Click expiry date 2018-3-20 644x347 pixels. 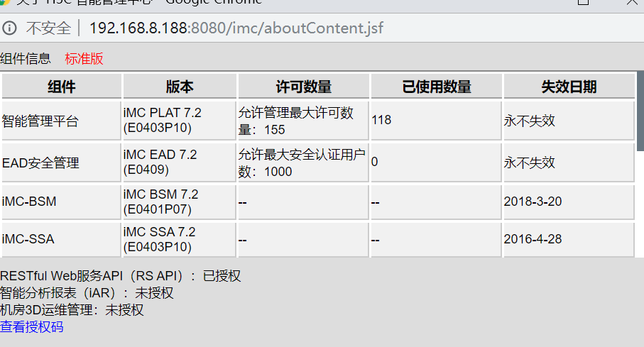pos(533,202)
